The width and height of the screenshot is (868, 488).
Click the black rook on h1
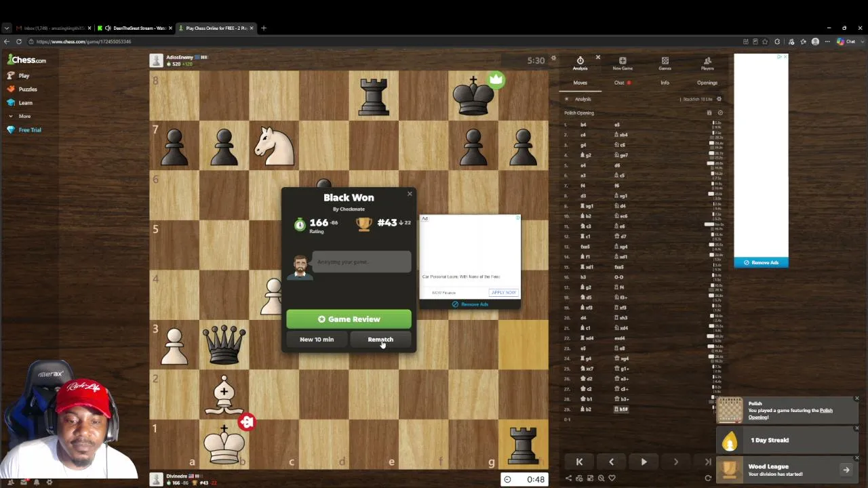(523, 444)
